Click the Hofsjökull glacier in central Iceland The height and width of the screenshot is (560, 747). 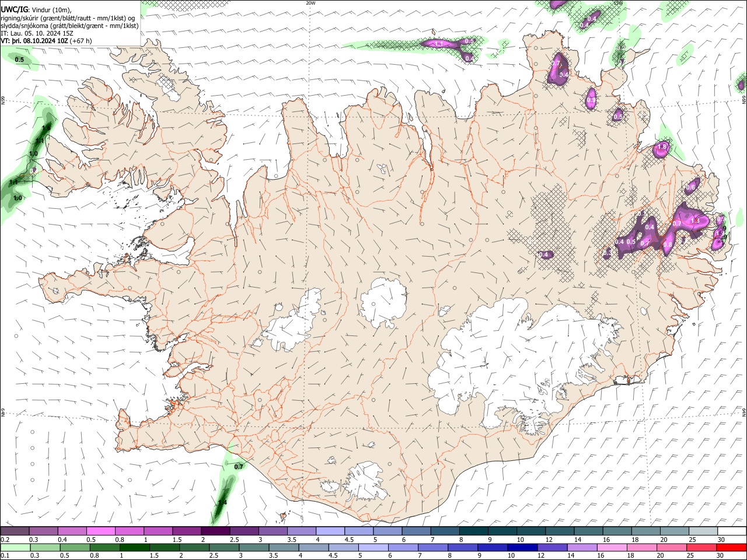tap(384, 302)
